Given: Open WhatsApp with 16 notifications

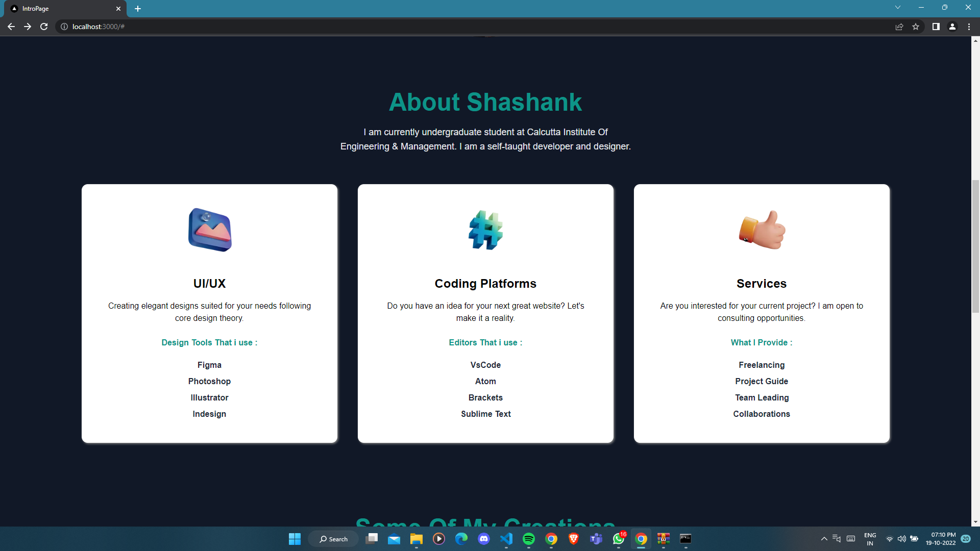Looking at the screenshot, I should coord(619,539).
